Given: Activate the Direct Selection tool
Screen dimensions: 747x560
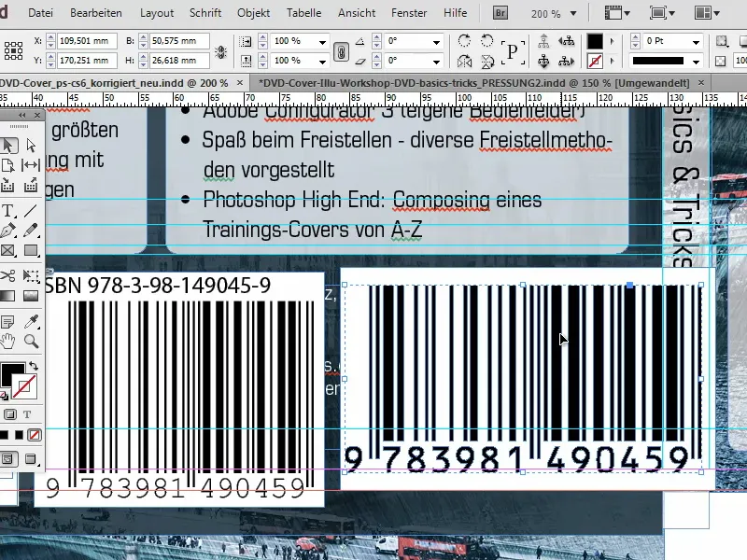Looking at the screenshot, I should coord(32,143).
